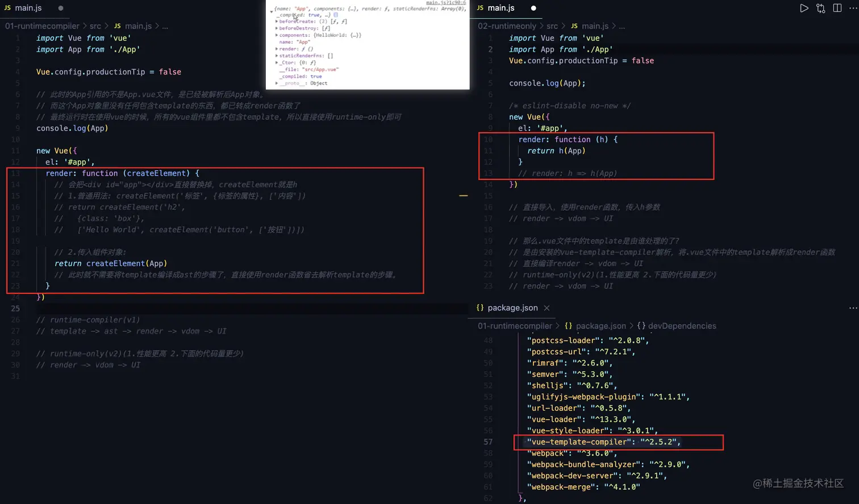Click '// runtime-compiler(v1)' comment line
Viewport: 859px width, 504px height.
(x=88, y=320)
